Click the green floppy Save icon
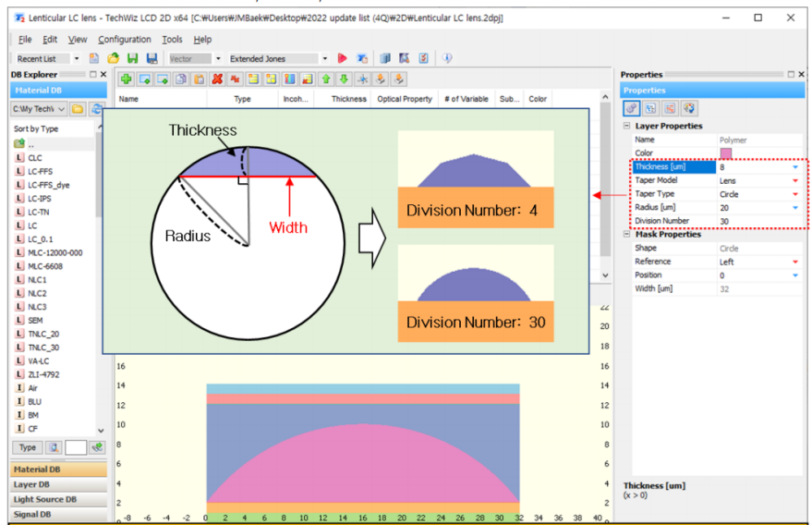 pyautogui.click(x=133, y=58)
